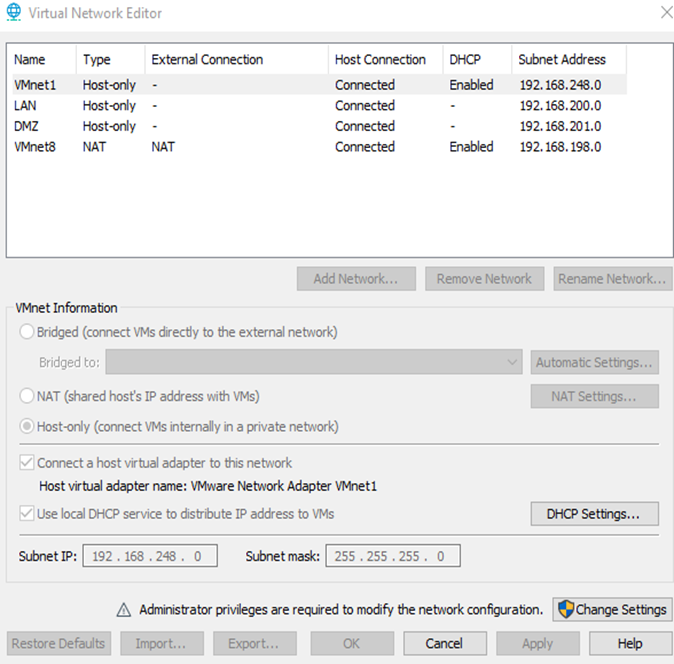Click the shield icon on Change Settings

click(566, 609)
